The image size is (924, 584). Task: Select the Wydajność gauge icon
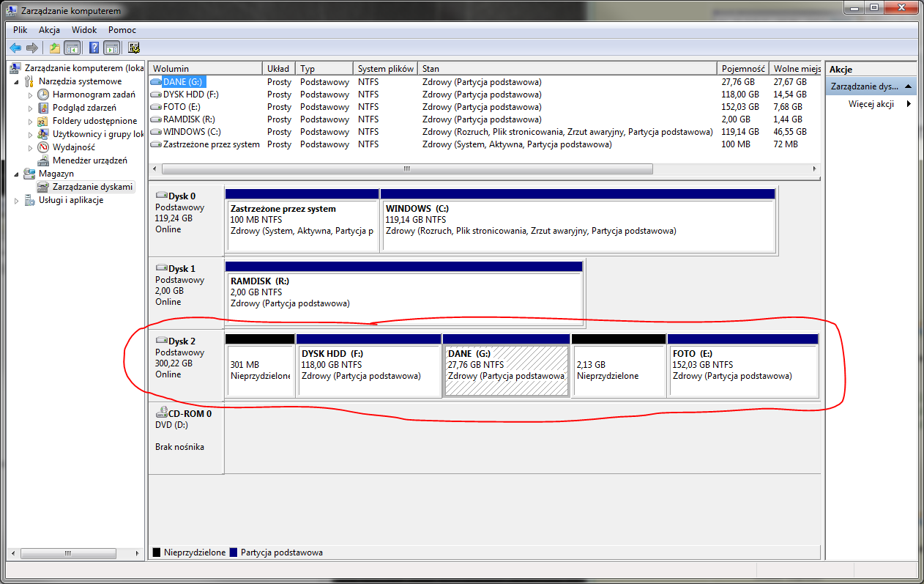44,147
